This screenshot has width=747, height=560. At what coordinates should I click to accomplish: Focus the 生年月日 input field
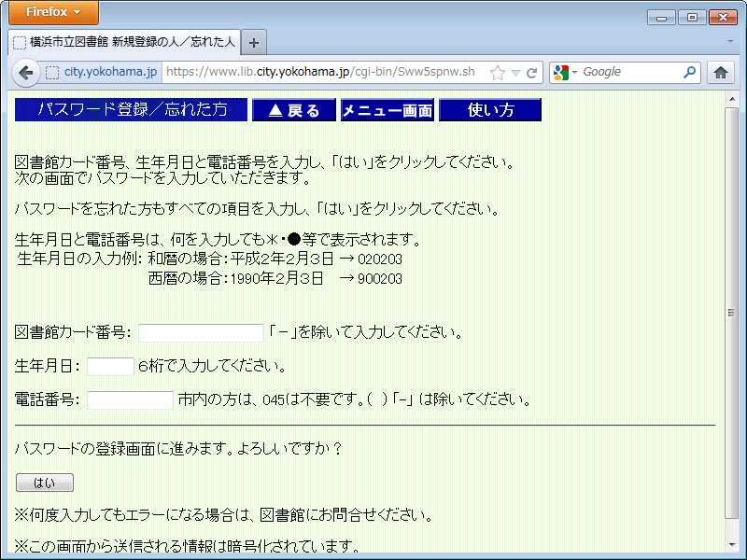click(x=110, y=367)
